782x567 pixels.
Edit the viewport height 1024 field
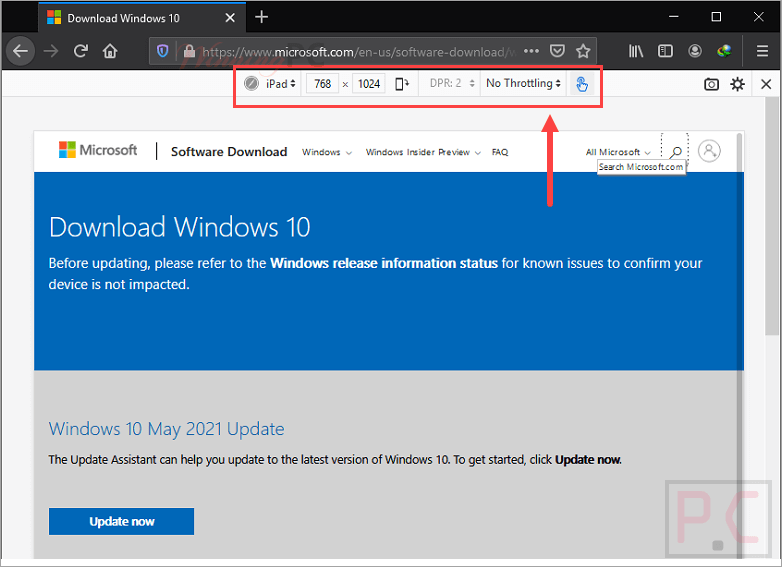[x=369, y=84]
